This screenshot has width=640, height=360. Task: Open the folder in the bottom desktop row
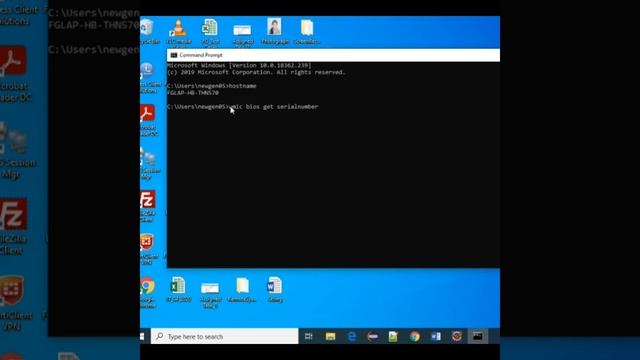tap(242, 289)
